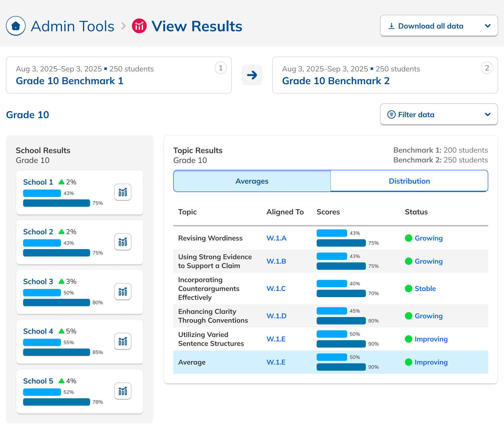Open the Filter data dropdown
Screen dimensions: 504x448
click(x=439, y=114)
